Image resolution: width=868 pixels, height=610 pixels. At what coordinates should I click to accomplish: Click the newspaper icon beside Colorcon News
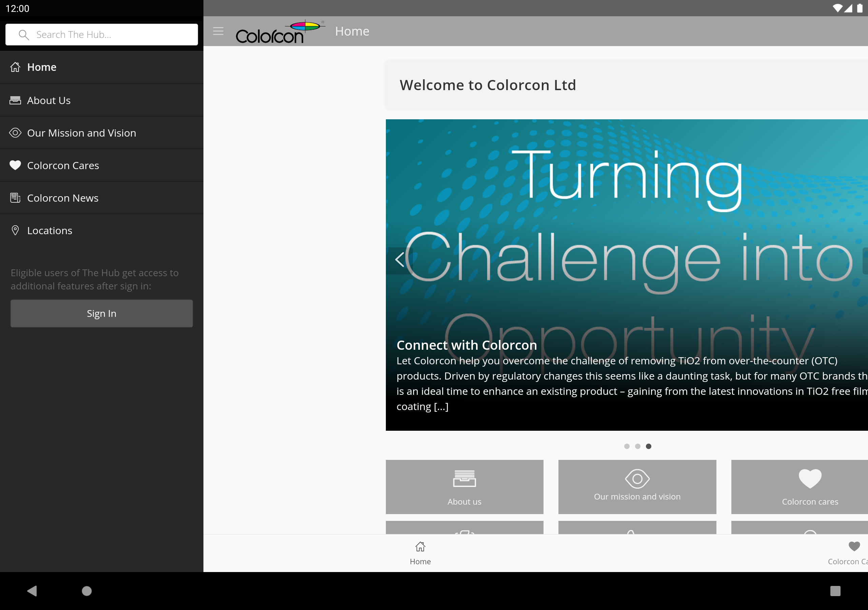click(15, 198)
